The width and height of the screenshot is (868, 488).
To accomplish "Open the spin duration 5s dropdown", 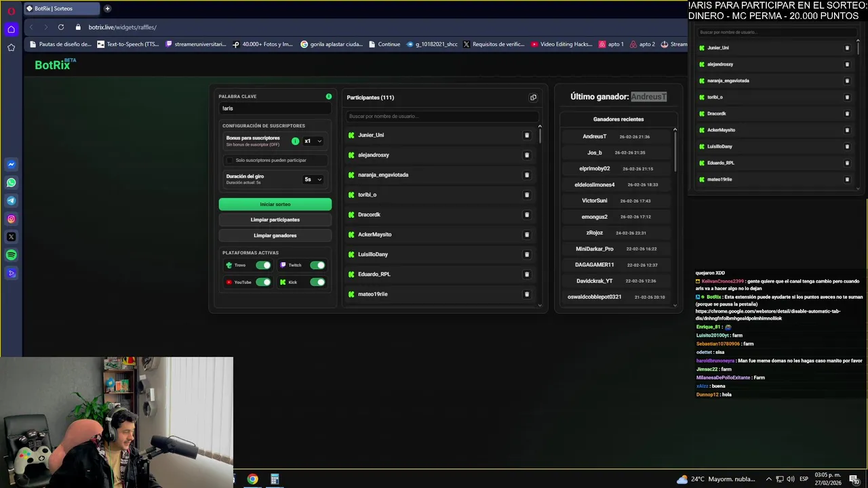I will 313,180.
